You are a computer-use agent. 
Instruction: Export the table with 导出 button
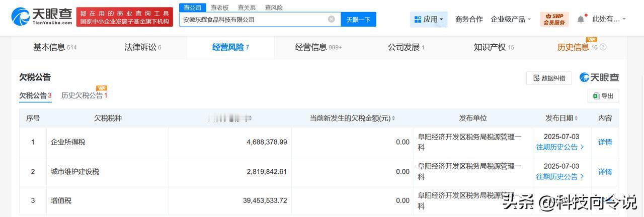tap(603, 96)
